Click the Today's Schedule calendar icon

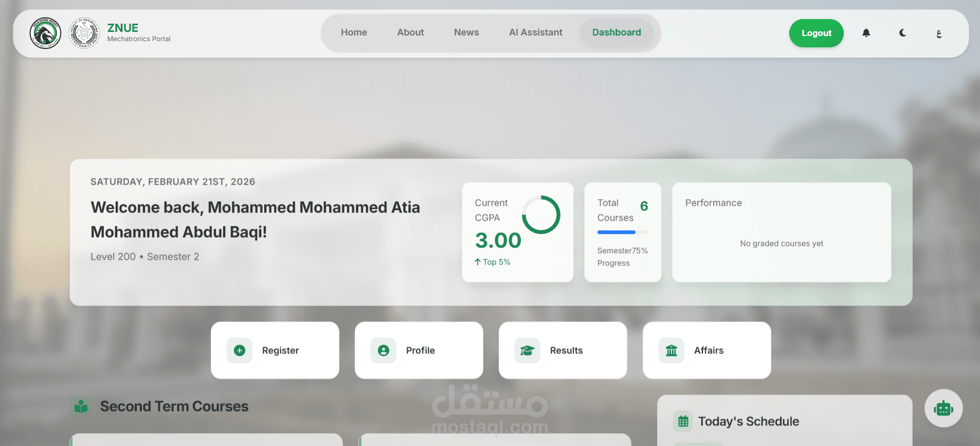coord(683,421)
